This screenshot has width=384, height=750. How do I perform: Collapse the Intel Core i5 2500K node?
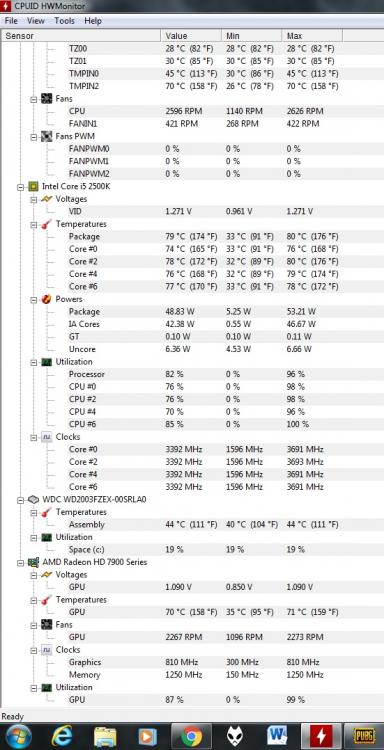(x=21, y=187)
